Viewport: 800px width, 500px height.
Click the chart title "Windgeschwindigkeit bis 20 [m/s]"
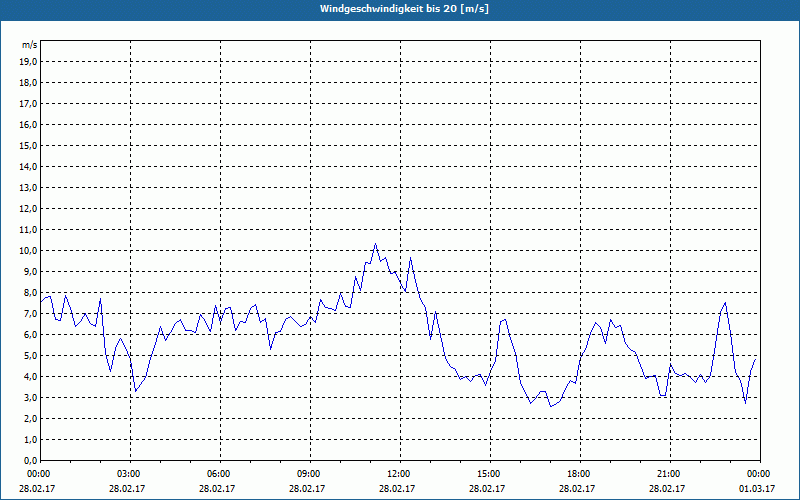coord(404,9)
